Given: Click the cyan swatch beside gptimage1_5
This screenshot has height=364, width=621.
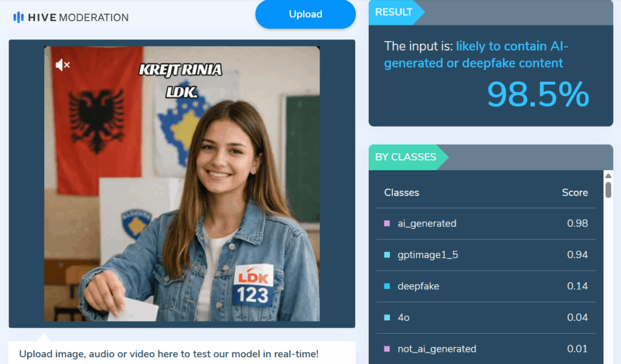Looking at the screenshot, I should click(387, 255).
